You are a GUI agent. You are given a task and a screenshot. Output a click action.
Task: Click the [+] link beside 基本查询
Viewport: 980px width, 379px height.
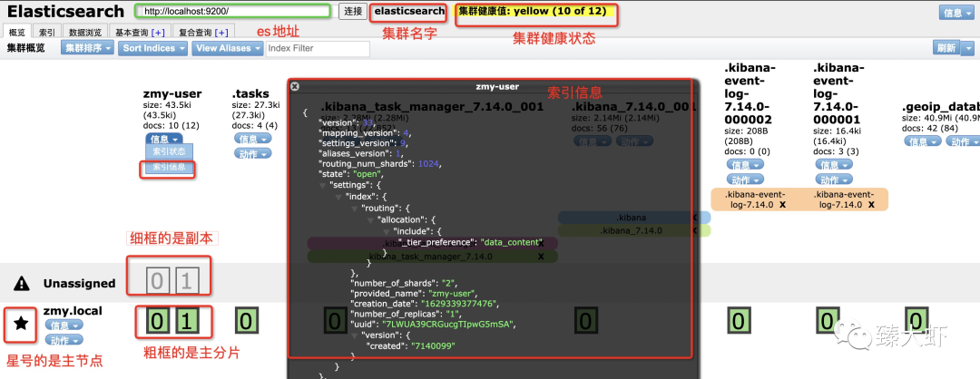pos(158,32)
